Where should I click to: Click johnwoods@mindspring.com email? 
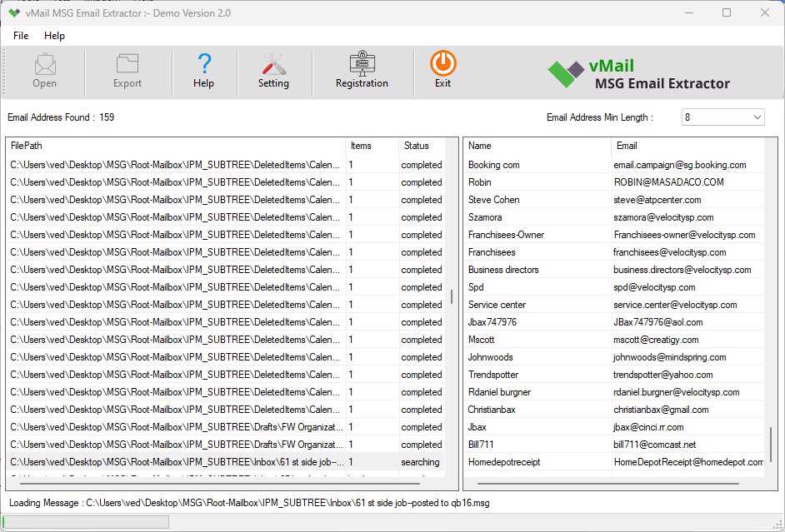click(x=669, y=357)
